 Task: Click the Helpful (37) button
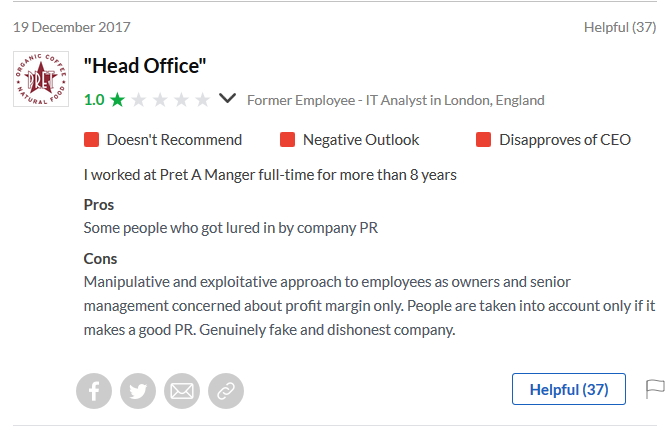tap(568, 389)
